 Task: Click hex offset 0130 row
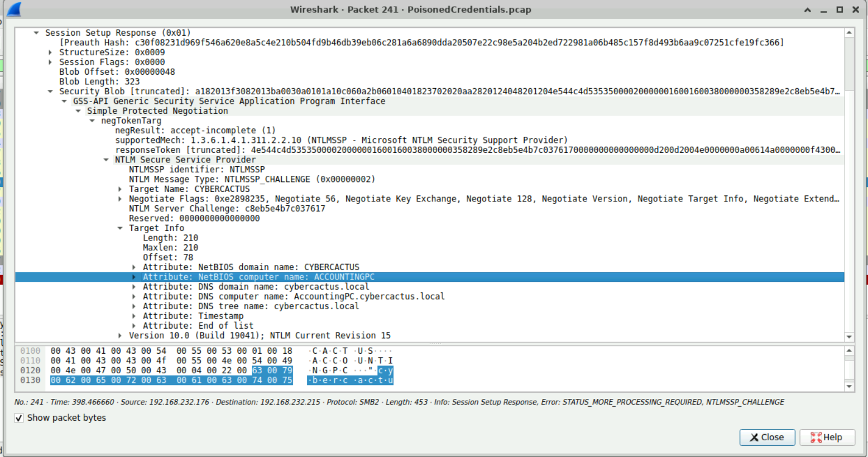pyautogui.click(x=31, y=381)
